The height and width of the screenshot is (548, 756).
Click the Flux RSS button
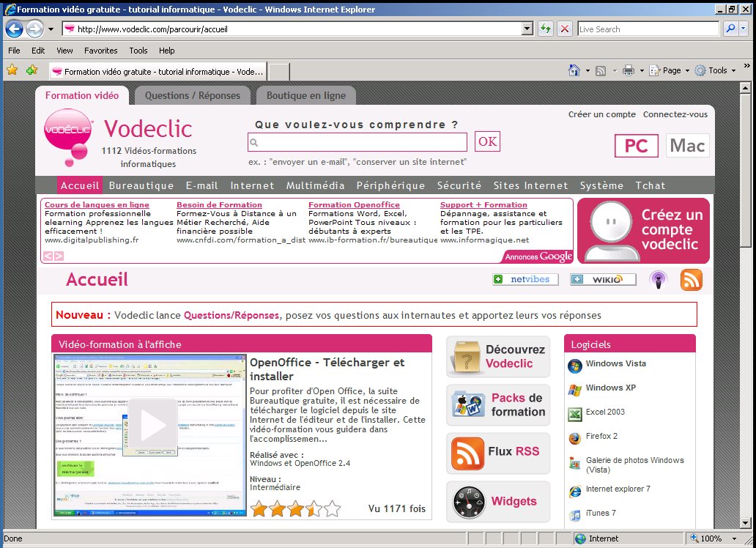tap(498, 453)
